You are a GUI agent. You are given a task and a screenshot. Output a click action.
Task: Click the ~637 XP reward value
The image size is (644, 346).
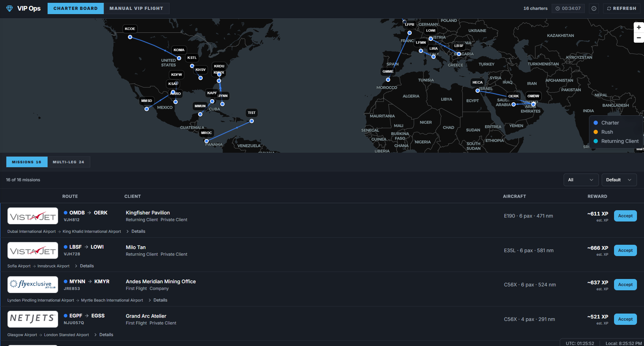pos(598,283)
